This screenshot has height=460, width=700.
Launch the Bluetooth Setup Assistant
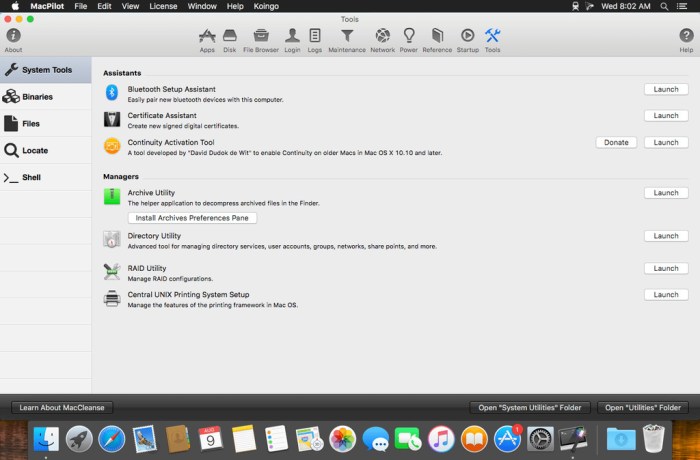click(x=665, y=89)
